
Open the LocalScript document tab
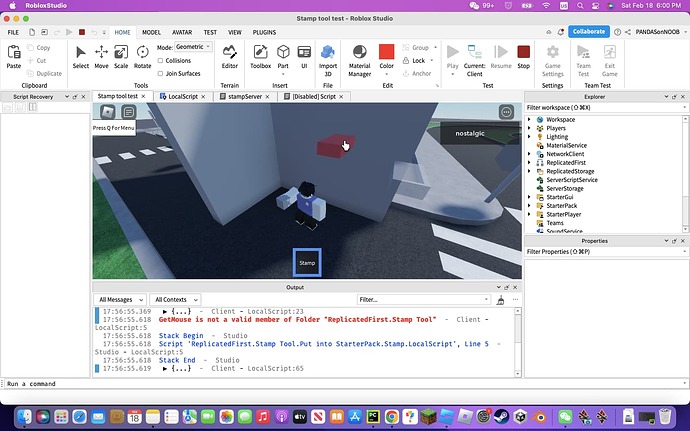pyautogui.click(x=183, y=96)
